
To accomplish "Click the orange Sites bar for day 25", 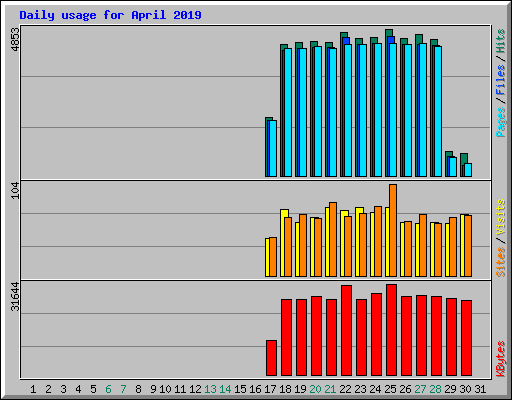I will point(393,230).
